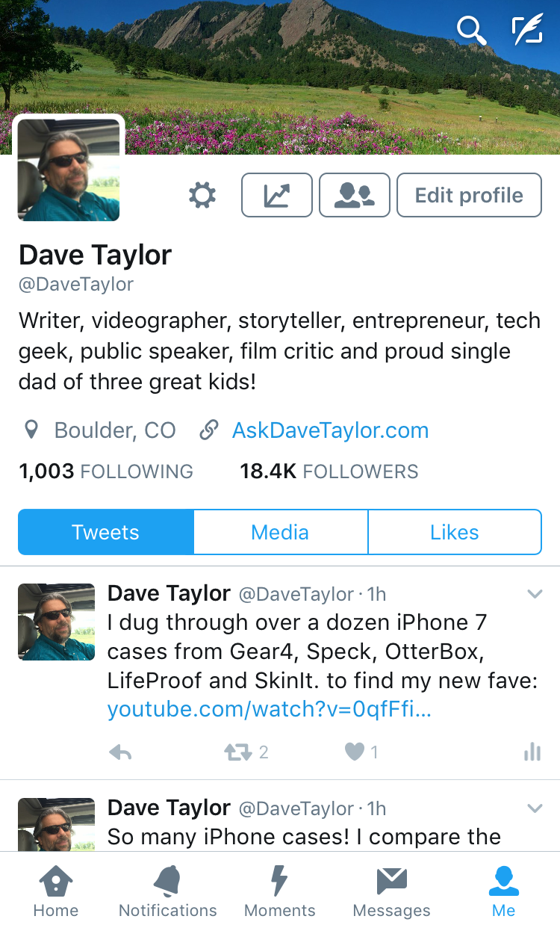Switch to the Likes tab
The image size is (560, 925).
(455, 532)
